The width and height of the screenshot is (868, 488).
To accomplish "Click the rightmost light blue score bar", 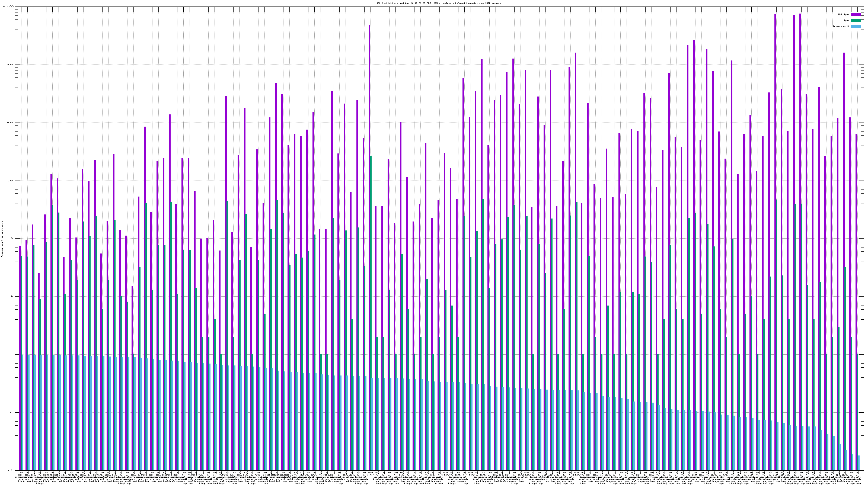I will click(x=859, y=463).
